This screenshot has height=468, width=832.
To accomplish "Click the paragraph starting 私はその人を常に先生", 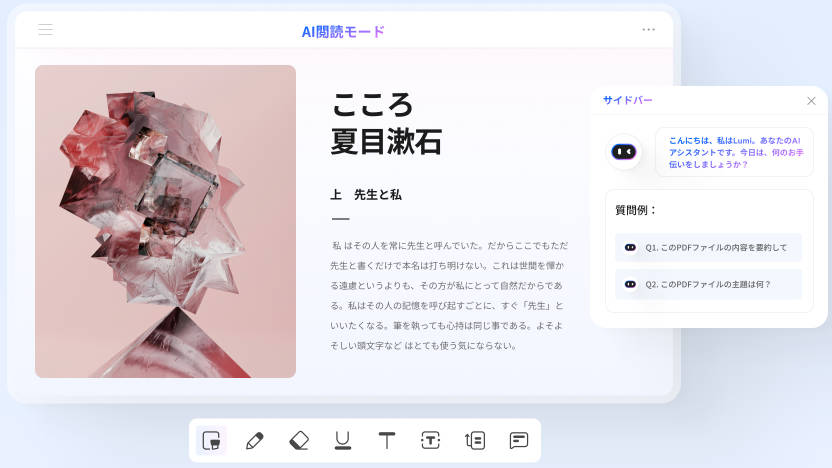I will (x=449, y=296).
